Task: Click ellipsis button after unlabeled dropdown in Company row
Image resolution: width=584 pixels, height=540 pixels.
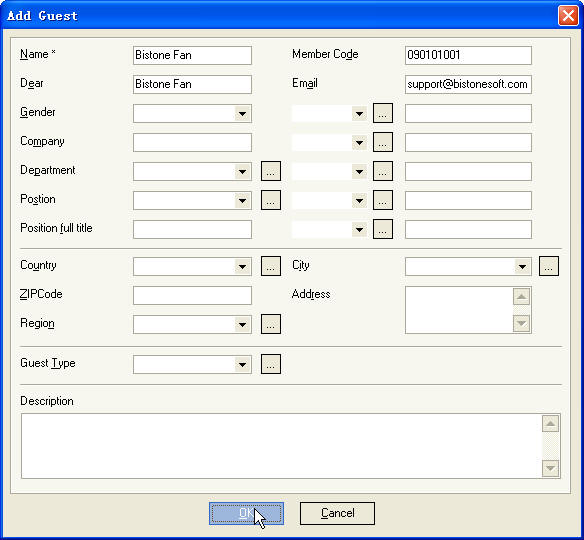Action: tap(383, 142)
